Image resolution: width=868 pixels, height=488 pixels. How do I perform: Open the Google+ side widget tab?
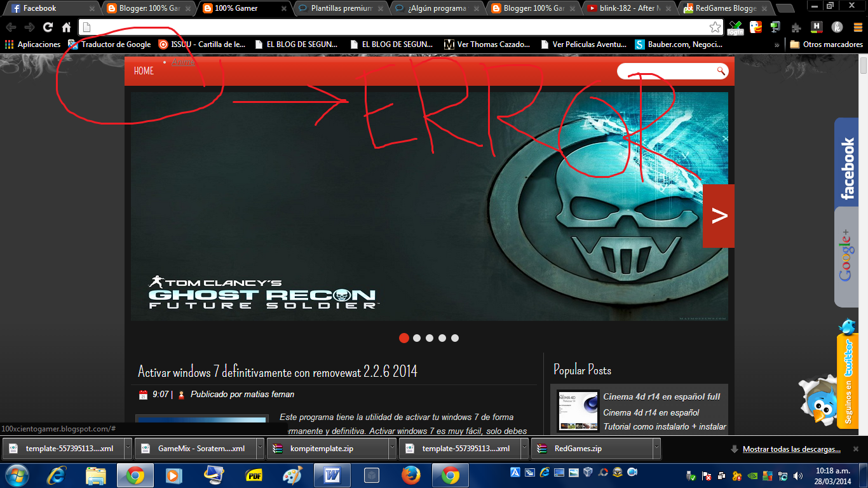coord(846,257)
